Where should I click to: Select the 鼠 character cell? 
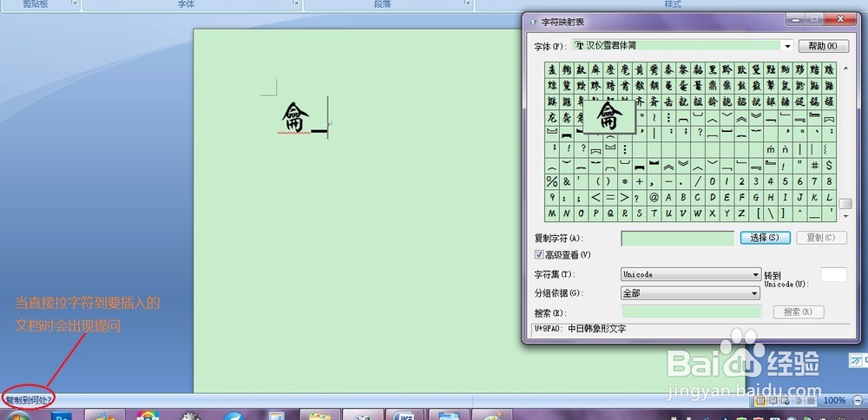[786, 86]
